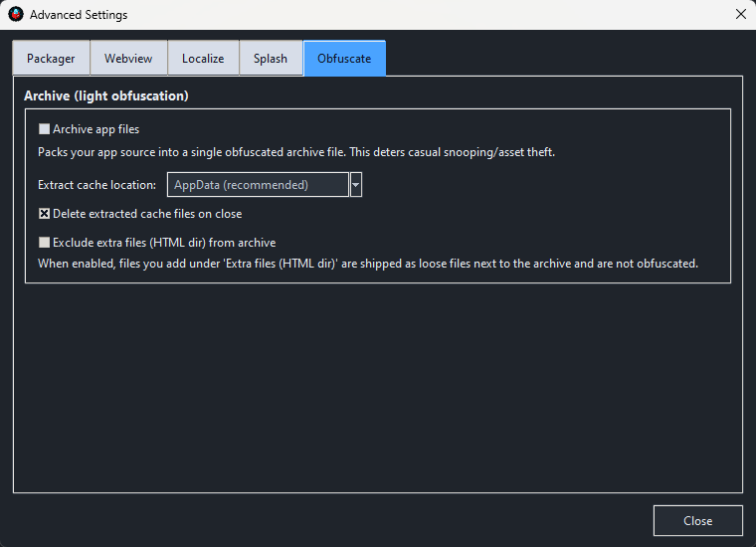Viewport: 756px width, 547px height.
Task: Expand the cache location dropdown arrow
Action: (x=356, y=185)
